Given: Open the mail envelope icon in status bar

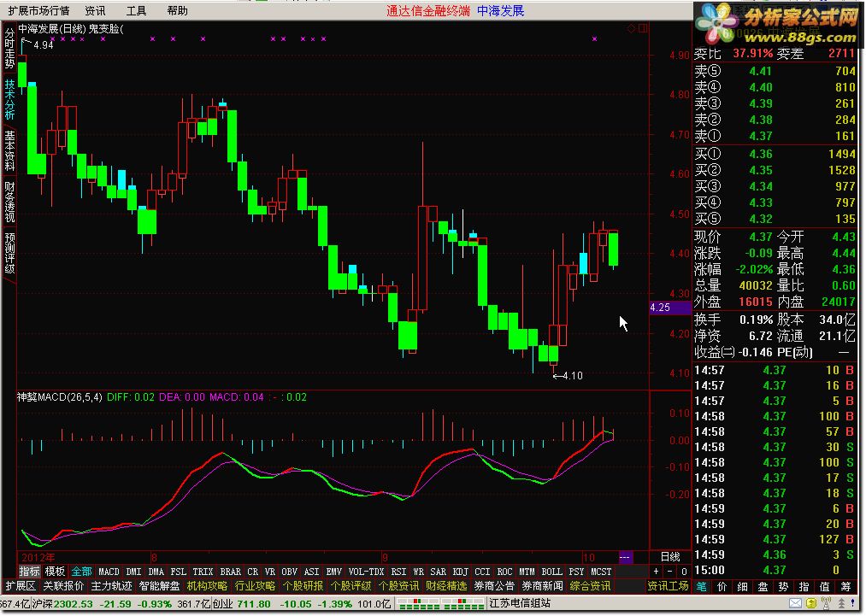Looking at the screenshot, I should pos(795,603).
